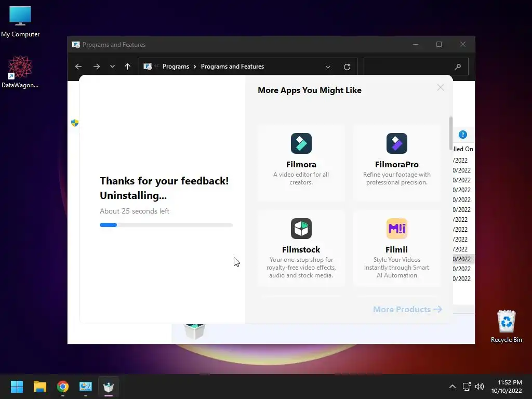Click the Programs and Features window icon
Image resolution: width=532 pixels, height=399 pixels.
point(76,45)
